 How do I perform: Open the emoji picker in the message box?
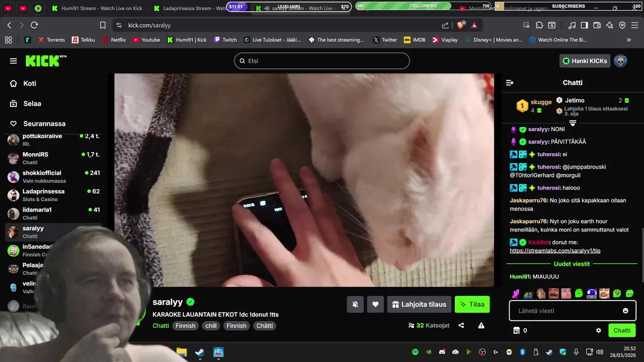click(625, 311)
